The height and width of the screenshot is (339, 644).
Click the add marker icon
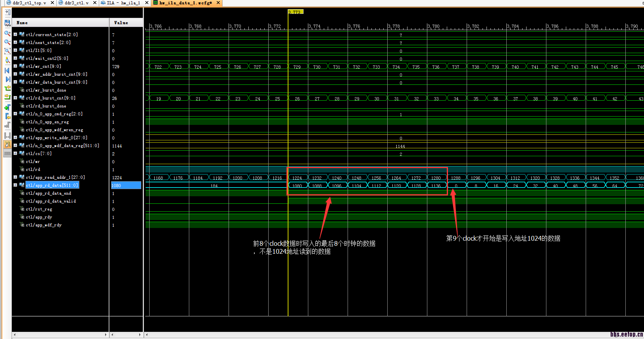(7, 107)
